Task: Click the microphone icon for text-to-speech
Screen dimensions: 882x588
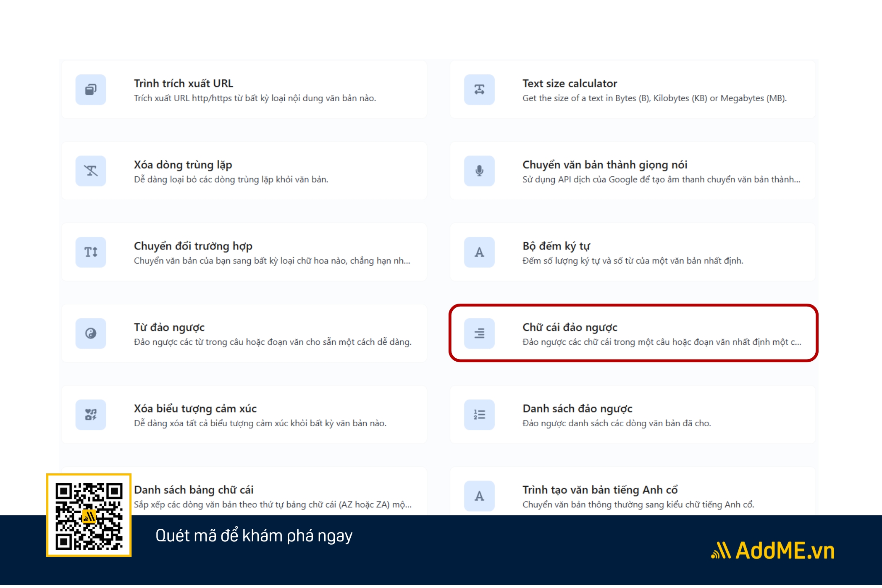Action: (479, 171)
